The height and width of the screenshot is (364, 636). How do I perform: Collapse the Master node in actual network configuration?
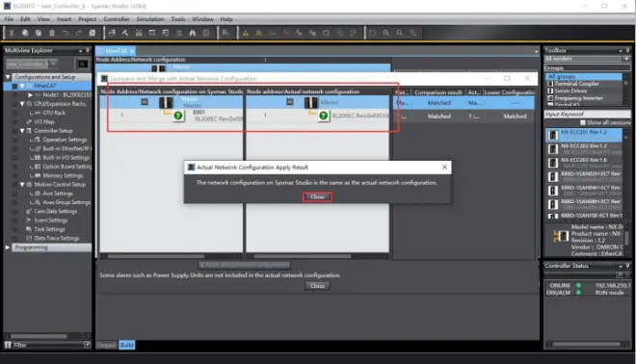290,102
